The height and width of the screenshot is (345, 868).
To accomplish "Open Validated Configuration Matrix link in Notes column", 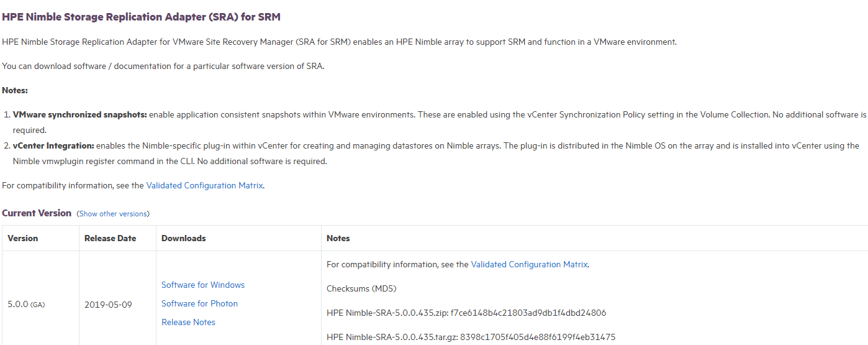I will pyautogui.click(x=529, y=264).
